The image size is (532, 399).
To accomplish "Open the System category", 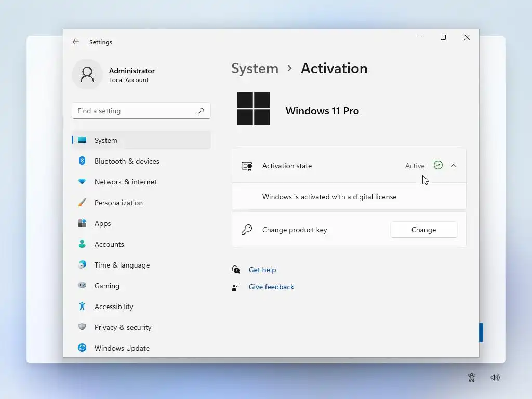I will pos(141,140).
